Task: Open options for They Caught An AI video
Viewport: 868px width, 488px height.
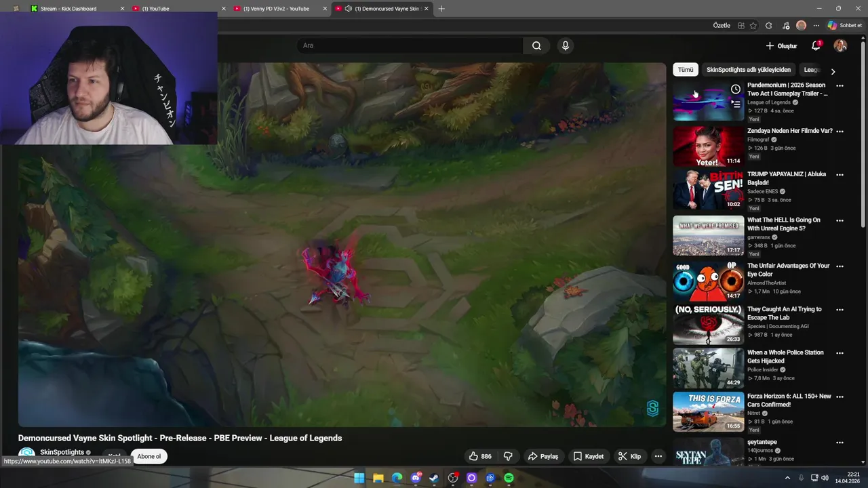Action: [x=840, y=310]
